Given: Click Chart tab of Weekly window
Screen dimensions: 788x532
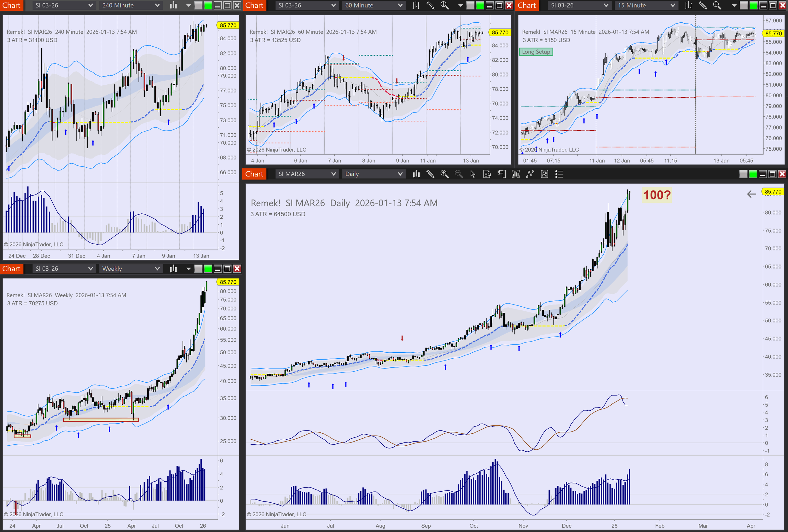Looking at the screenshot, I should [x=12, y=269].
